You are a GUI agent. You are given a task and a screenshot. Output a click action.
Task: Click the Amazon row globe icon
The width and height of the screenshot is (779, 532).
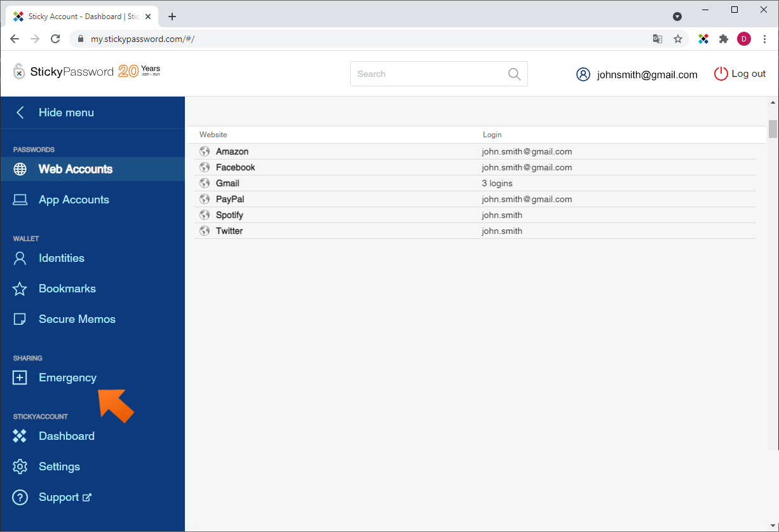pyautogui.click(x=205, y=151)
